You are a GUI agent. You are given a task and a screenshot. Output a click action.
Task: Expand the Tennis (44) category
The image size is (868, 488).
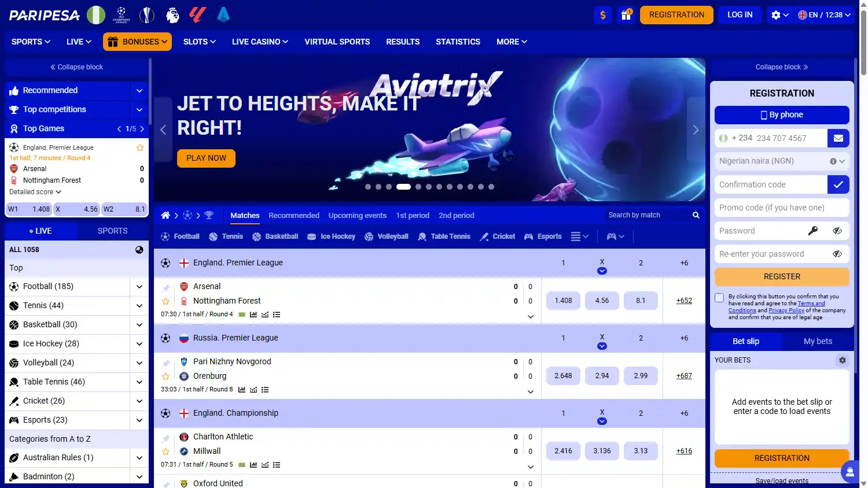point(139,305)
